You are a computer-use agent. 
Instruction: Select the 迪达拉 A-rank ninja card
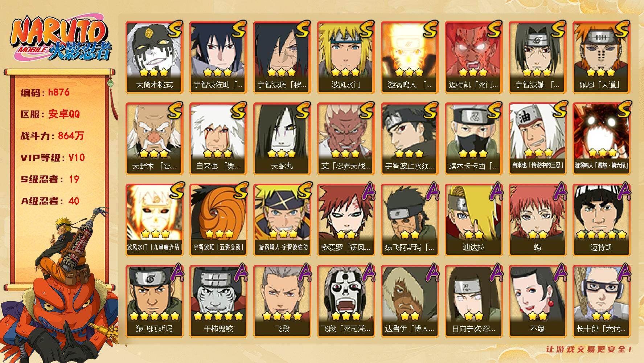tap(473, 220)
